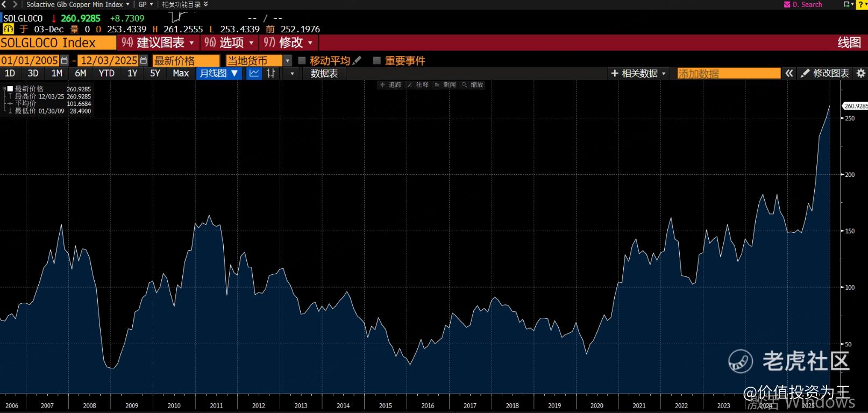The width and height of the screenshot is (868, 413).
Task: Select the 1M time range
Action: coord(56,73)
